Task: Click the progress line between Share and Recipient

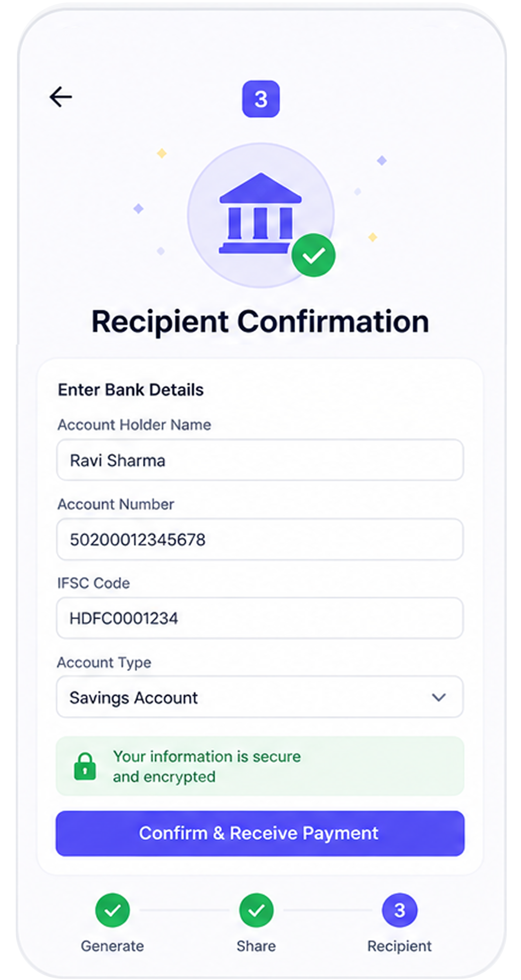Action: [x=328, y=910]
